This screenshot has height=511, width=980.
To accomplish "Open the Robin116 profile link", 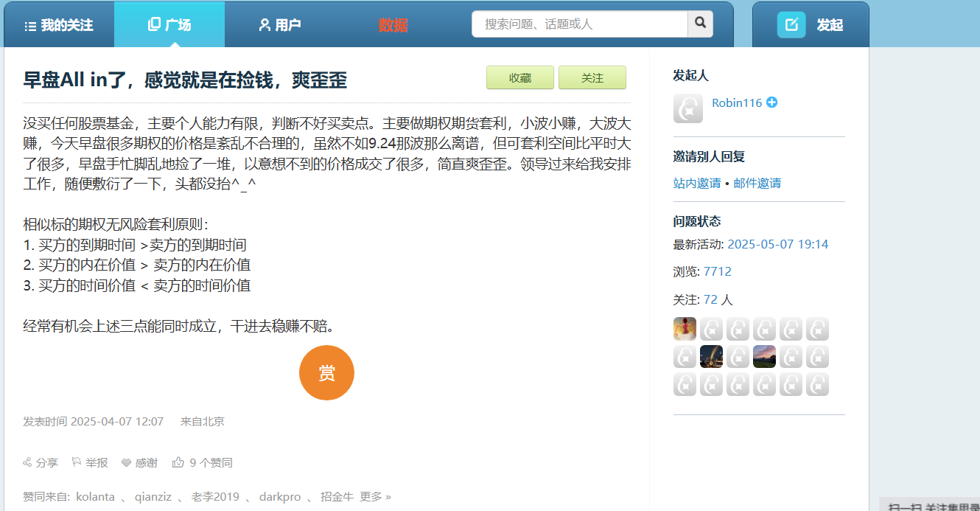I will [737, 102].
